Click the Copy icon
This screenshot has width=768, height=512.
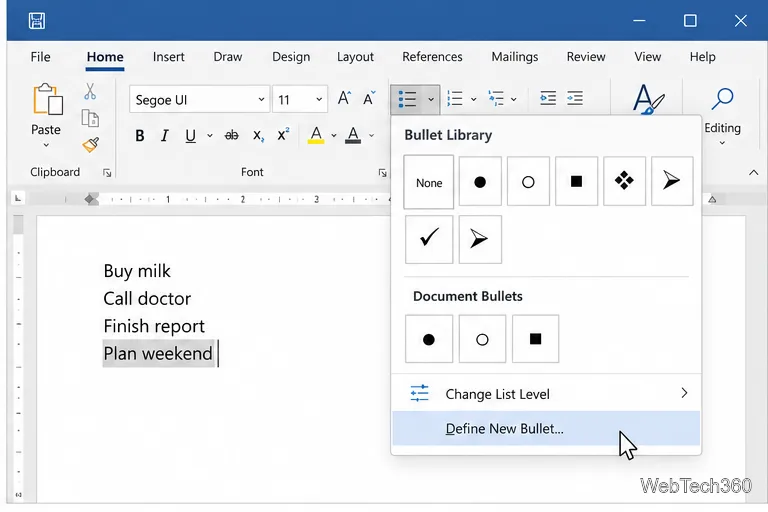(90, 119)
